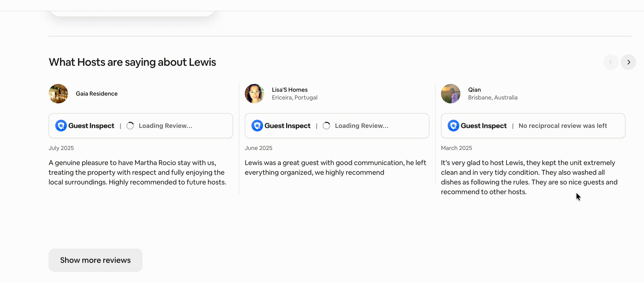Viewport: 644px width, 282px height.
Task: Click Guest Inspect shield icon in Lisa's Homes card
Action: click(257, 126)
